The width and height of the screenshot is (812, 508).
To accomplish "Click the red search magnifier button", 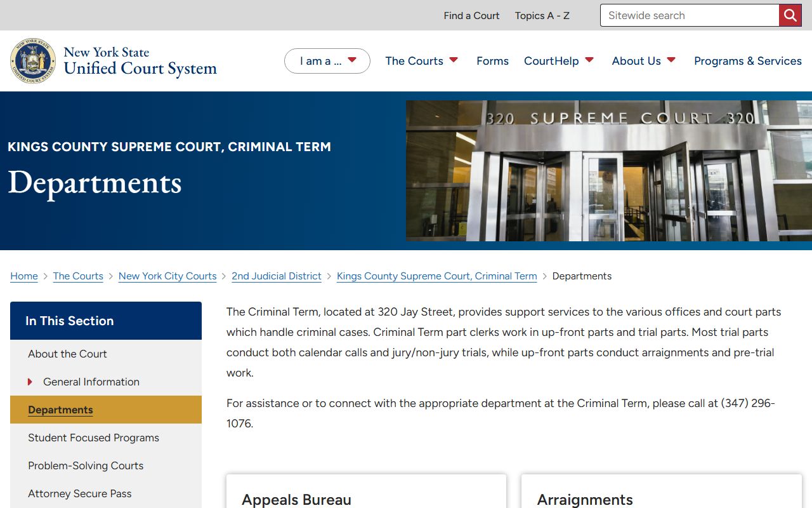I will [x=790, y=15].
